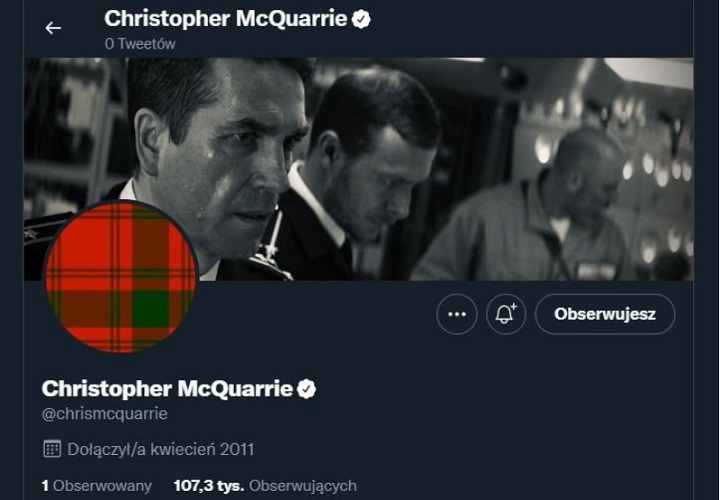Screen dimensions: 720x500
Task: Go back using the left arrow
Action: tap(53, 28)
